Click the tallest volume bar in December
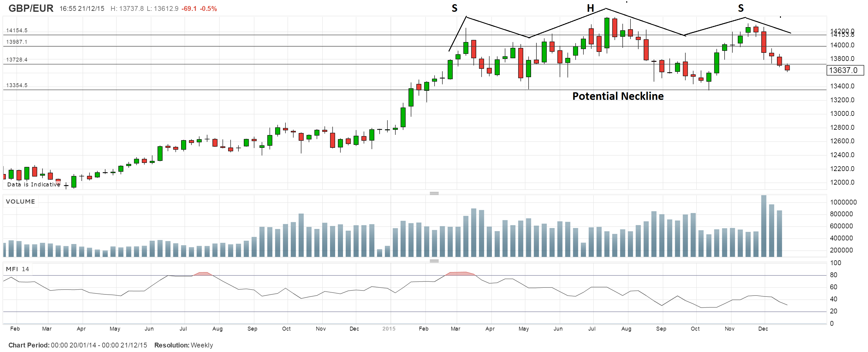The image size is (868, 352). 763,226
